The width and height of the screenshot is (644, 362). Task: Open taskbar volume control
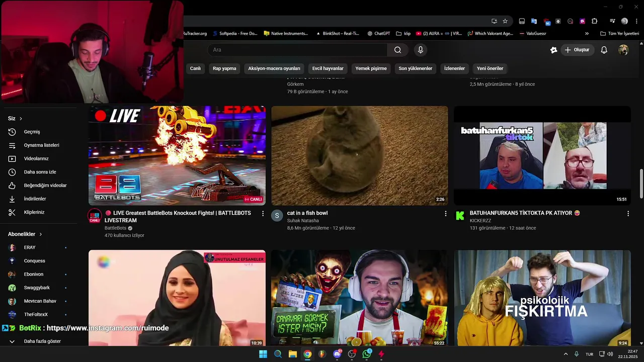pyautogui.click(x=610, y=354)
